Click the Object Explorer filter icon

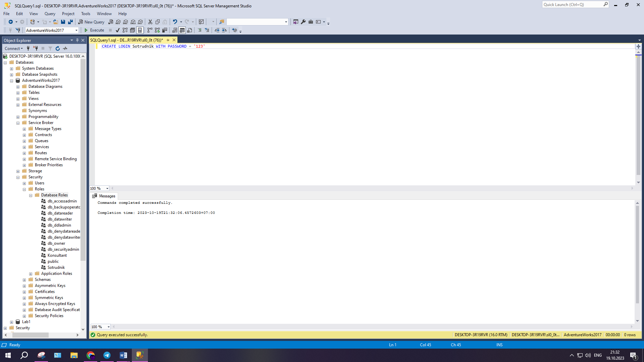pyautogui.click(x=50, y=49)
